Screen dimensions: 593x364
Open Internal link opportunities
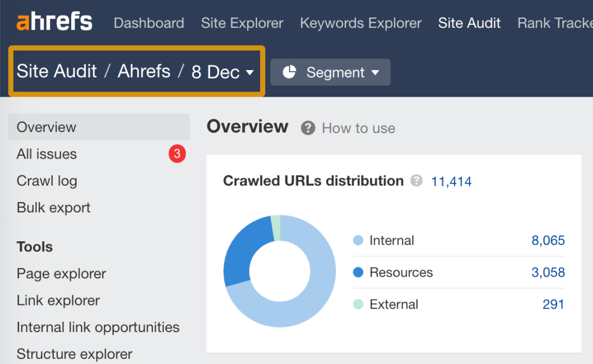(x=98, y=327)
